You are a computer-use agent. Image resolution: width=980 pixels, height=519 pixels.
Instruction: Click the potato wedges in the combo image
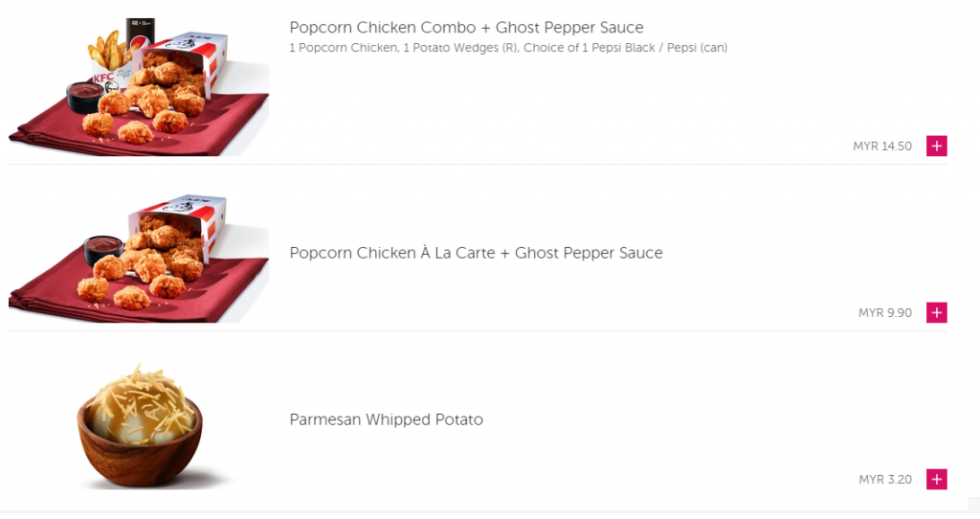(110, 50)
